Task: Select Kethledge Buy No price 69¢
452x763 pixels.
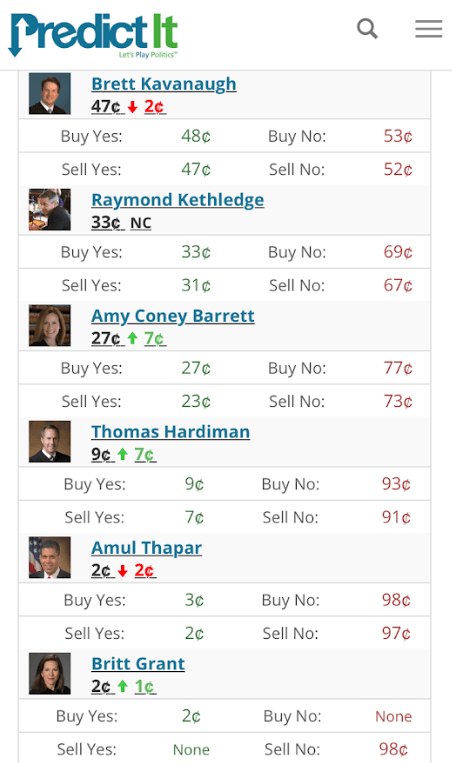Action: point(398,252)
